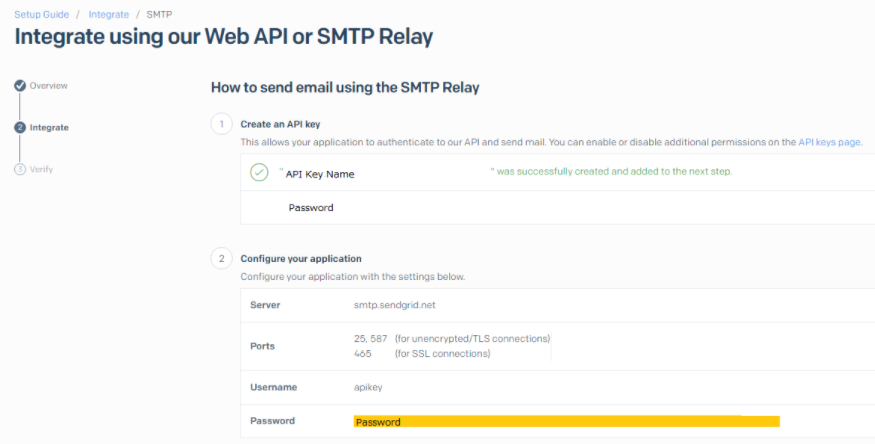Click the SMTP breadcrumb text

click(x=160, y=15)
